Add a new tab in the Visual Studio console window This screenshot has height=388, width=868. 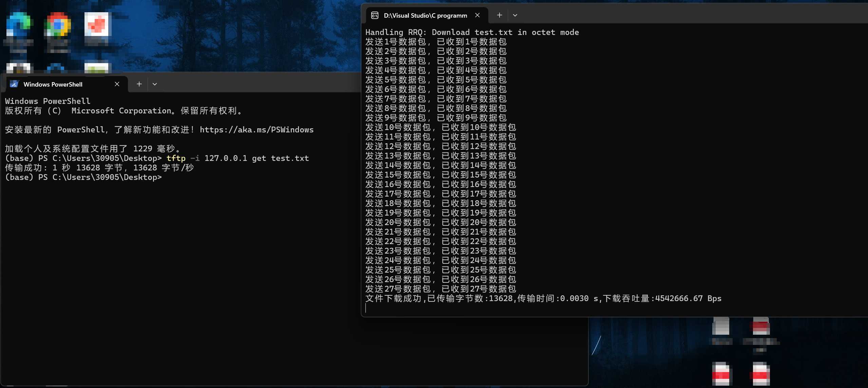click(499, 15)
